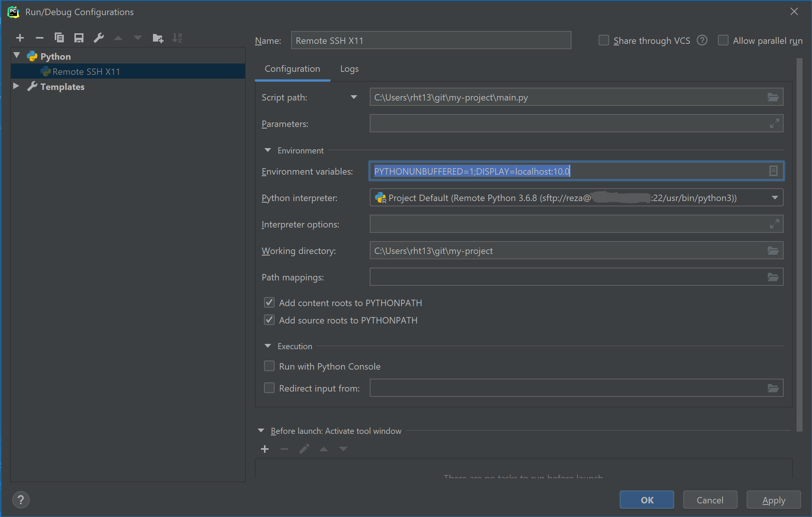The image size is (812, 517).
Task: Click the browse folder icon for Script path
Action: tap(773, 98)
